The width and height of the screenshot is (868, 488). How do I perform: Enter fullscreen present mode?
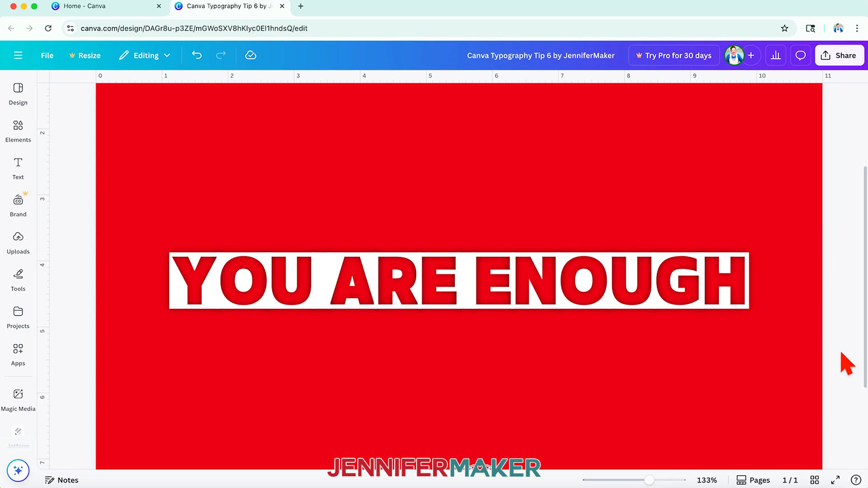pos(835,480)
